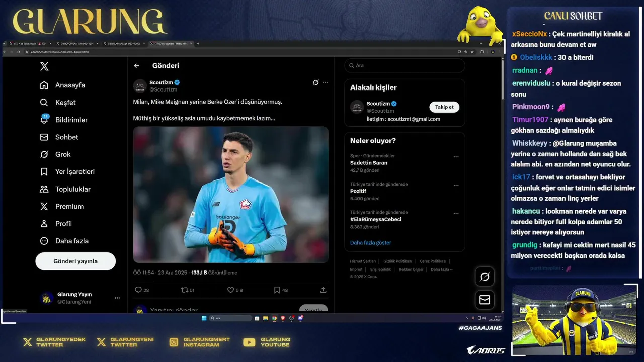Image resolution: width=644 pixels, height=362 pixels.
Task: Open floating messages envelope button
Action: (485, 300)
